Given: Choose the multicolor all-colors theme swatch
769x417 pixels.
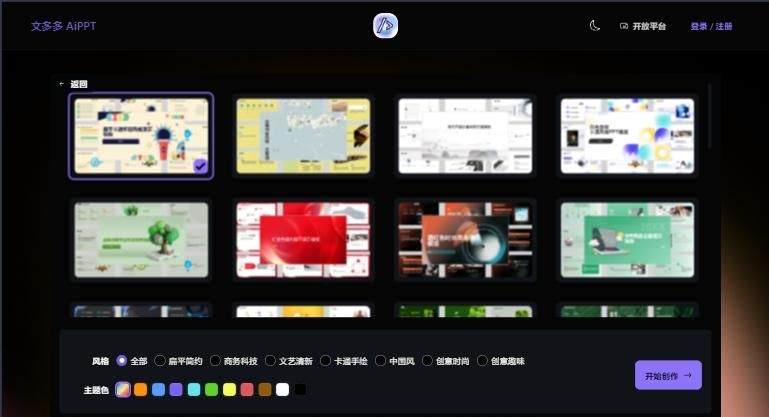Looking at the screenshot, I should tap(123, 390).
